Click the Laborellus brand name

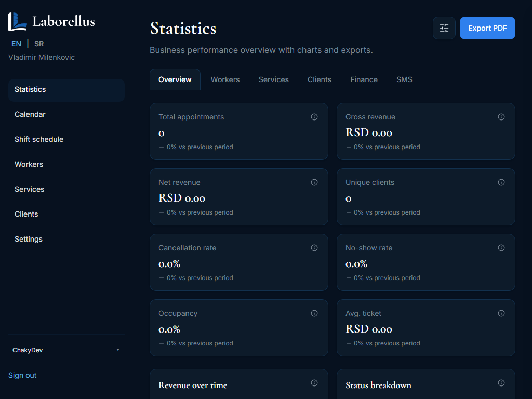click(x=64, y=21)
